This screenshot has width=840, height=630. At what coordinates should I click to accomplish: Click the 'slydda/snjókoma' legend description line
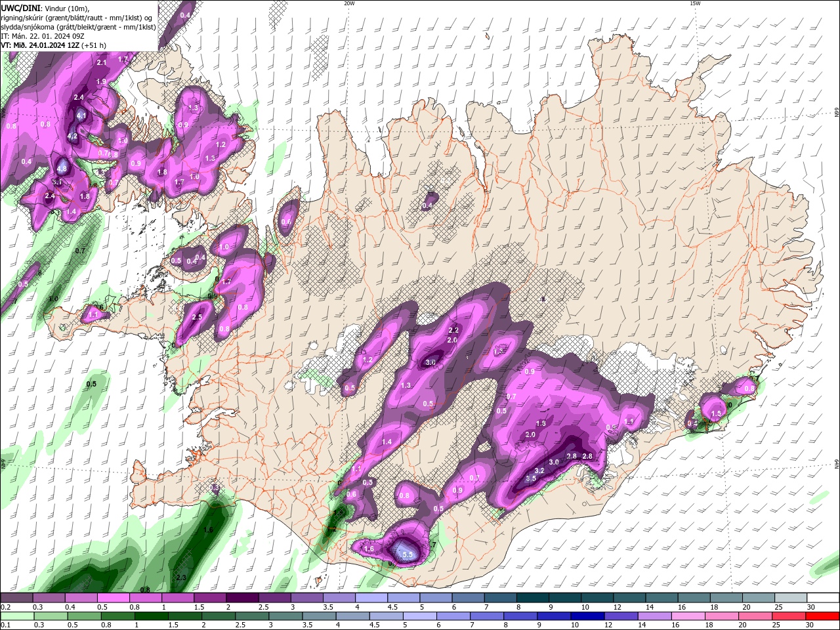click(x=78, y=27)
